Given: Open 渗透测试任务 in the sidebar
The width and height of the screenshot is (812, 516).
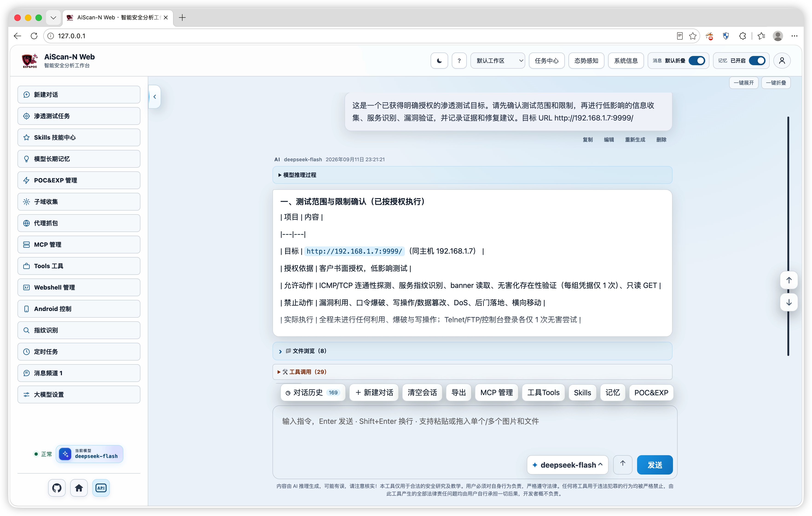Looking at the screenshot, I should click(x=79, y=116).
